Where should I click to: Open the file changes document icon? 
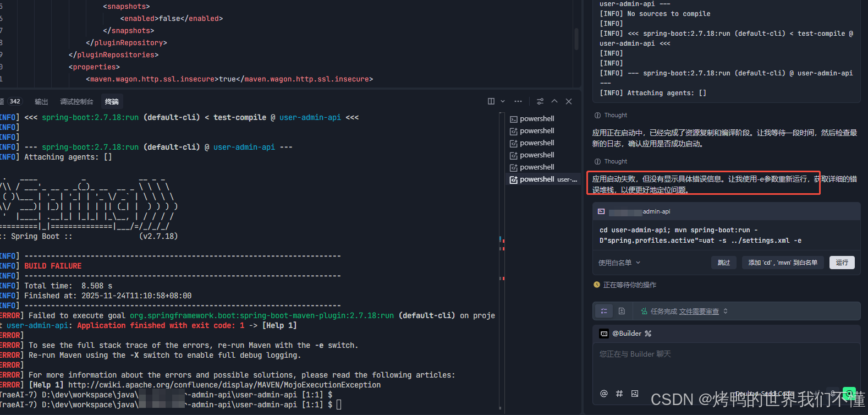point(622,311)
